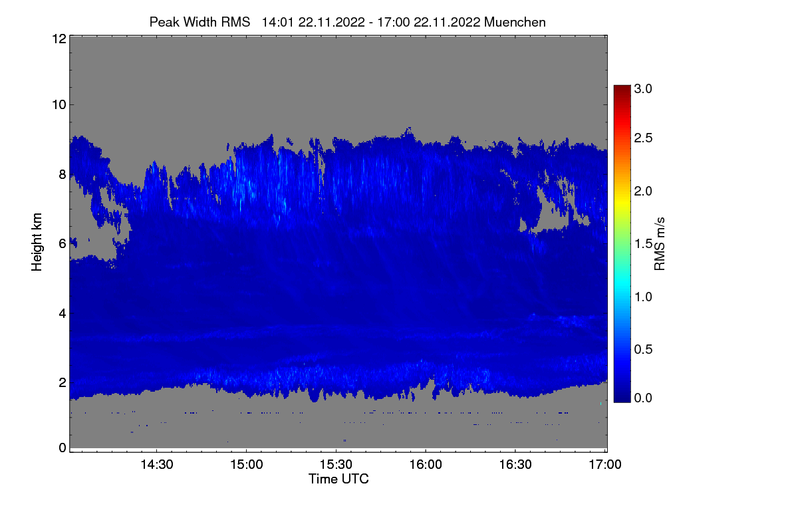Click the colorbar value 1.0
This screenshot has height=532, width=798.
click(644, 297)
